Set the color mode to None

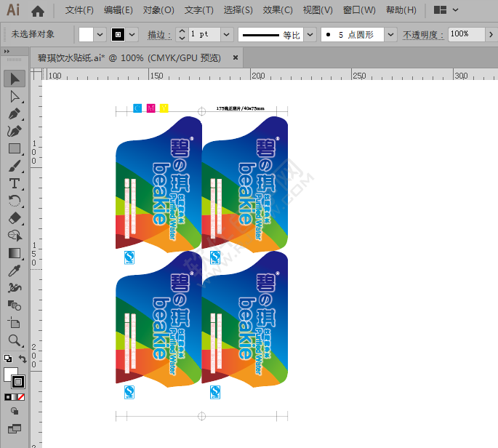[21, 397]
